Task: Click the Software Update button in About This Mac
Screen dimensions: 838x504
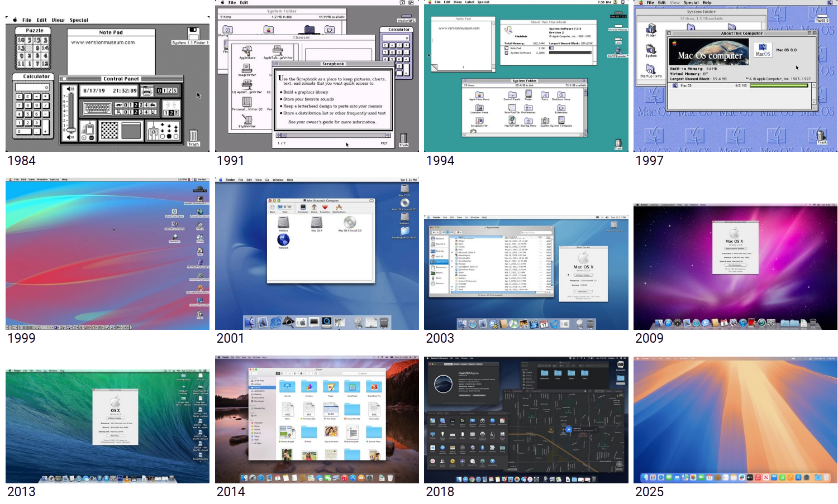Action: (583, 275)
